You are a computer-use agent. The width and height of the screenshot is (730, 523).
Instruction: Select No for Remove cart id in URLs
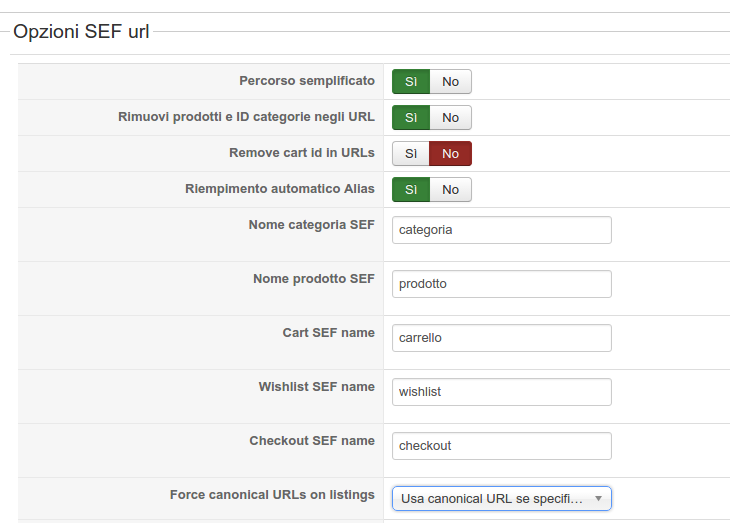[x=451, y=154]
